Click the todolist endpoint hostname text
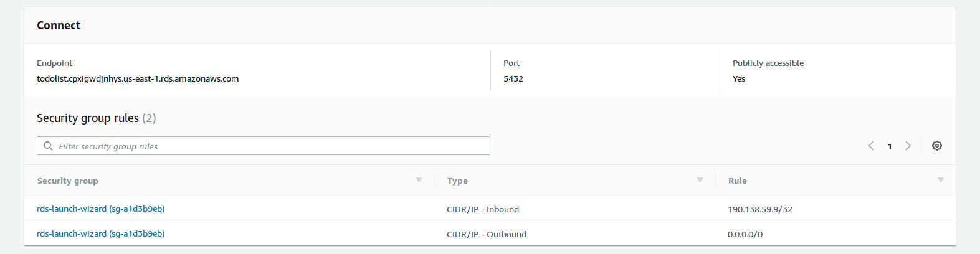This screenshot has height=254, width=980. [x=138, y=79]
